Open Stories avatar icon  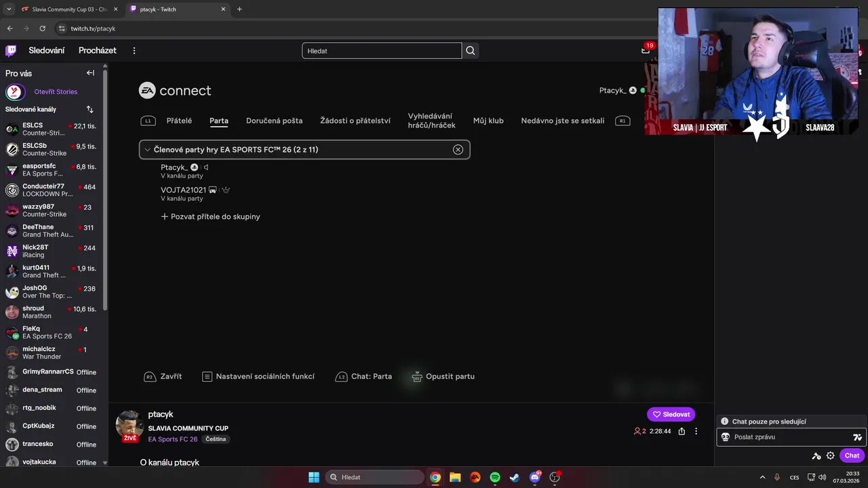pyautogui.click(x=15, y=91)
